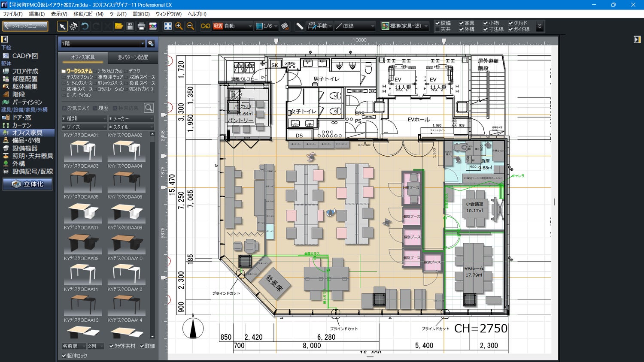The image size is (644, 362).
Task: Open file with yellow folder icon
Action: 119,26
